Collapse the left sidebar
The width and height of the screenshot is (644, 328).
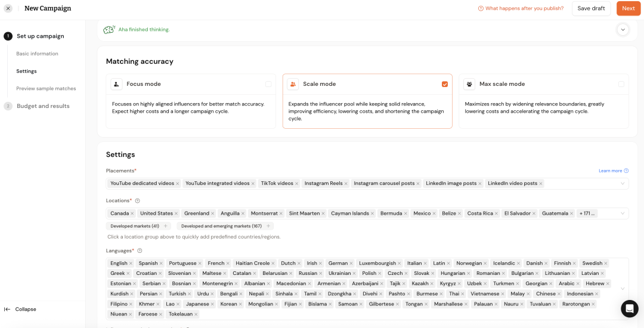(x=20, y=309)
